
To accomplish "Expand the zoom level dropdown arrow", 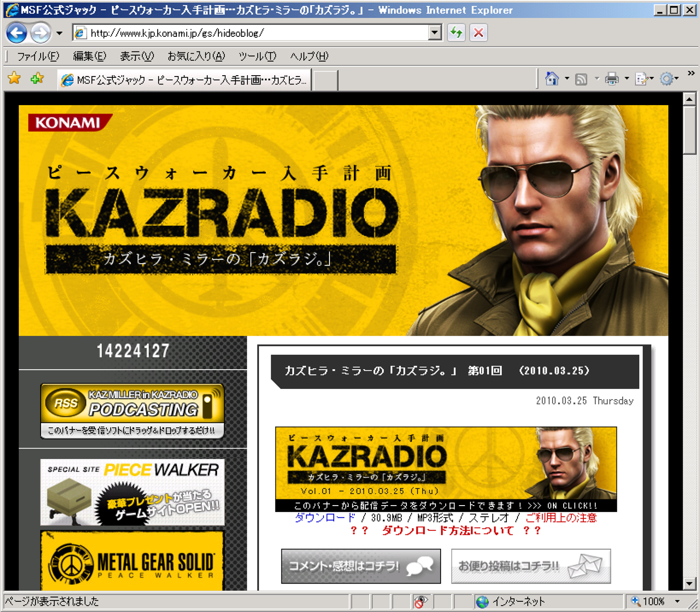I will [x=677, y=602].
